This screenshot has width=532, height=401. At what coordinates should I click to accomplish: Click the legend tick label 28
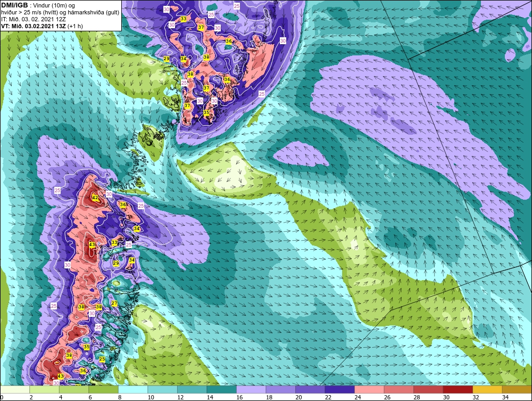pos(417,397)
